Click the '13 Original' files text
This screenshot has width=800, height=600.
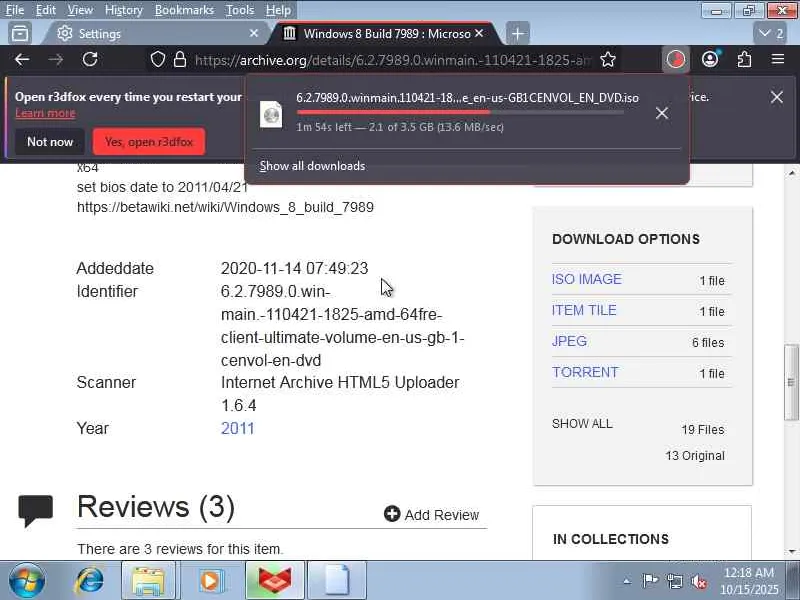tap(694, 456)
